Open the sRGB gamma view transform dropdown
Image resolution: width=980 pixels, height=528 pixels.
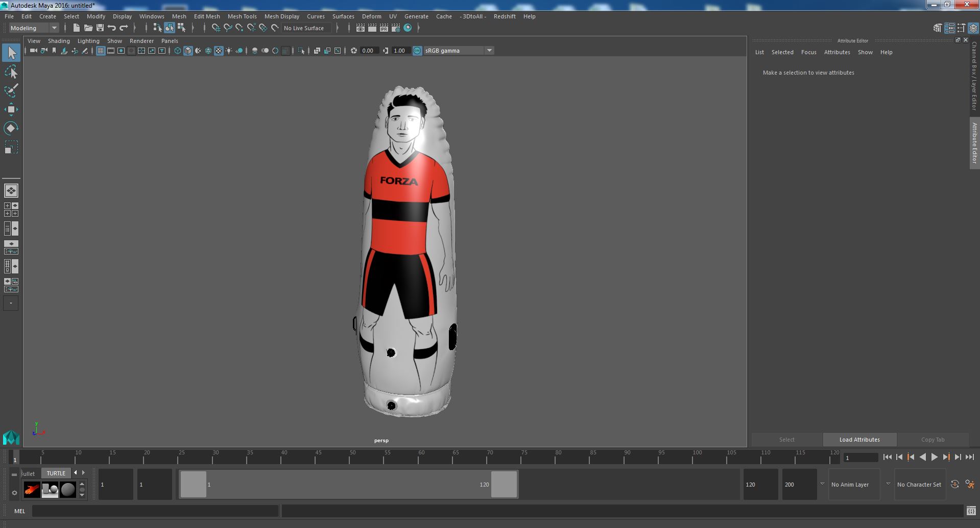coord(489,51)
